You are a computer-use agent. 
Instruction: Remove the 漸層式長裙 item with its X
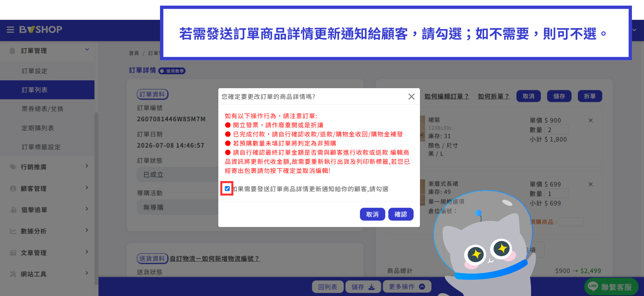[x=591, y=184]
